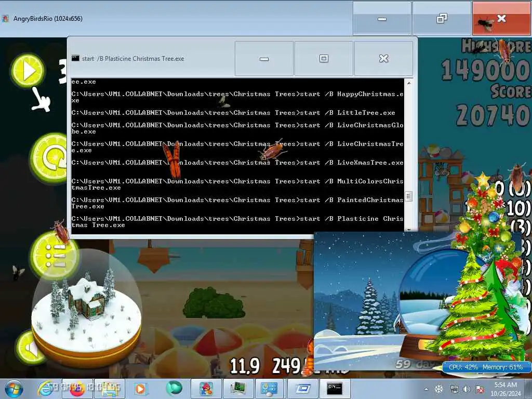The height and width of the screenshot is (399, 532).
Task: Click the CPU and Memory usage gadget
Action: tap(486, 367)
